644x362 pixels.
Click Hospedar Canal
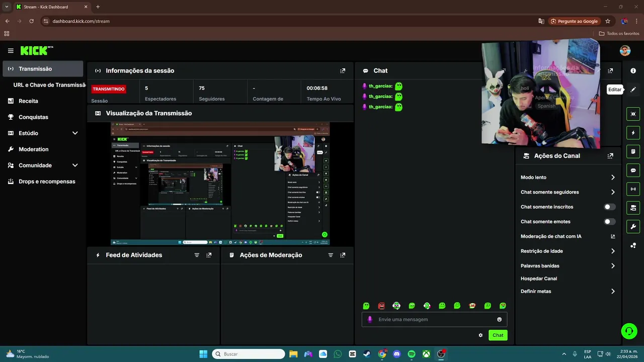tap(539, 279)
